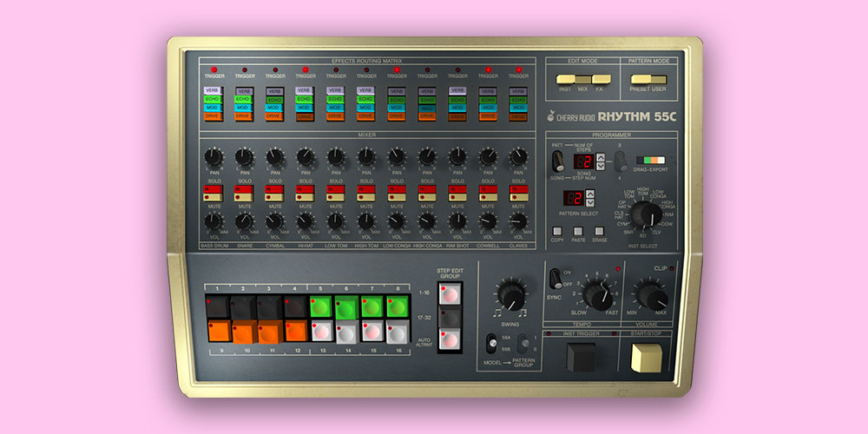
Task: Toggle green step 5 button
Action: [x=321, y=306]
